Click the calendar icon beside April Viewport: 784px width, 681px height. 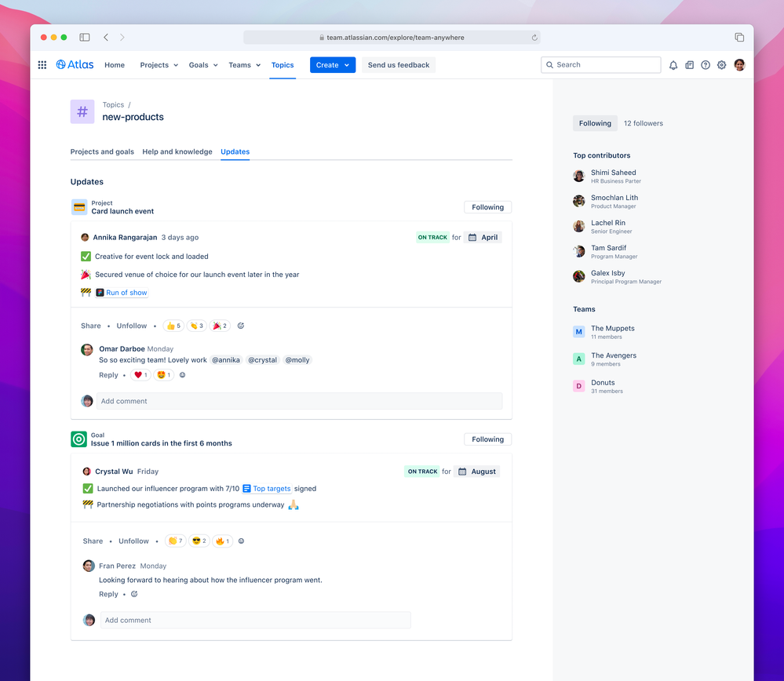point(472,238)
